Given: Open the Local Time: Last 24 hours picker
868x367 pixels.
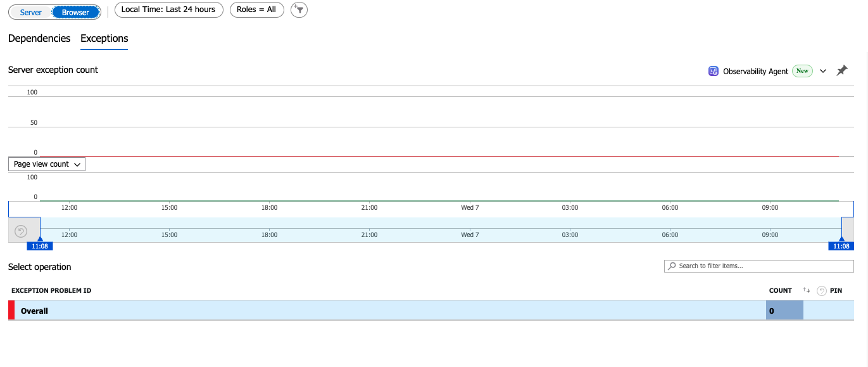Looking at the screenshot, I should tap(168, 10).
